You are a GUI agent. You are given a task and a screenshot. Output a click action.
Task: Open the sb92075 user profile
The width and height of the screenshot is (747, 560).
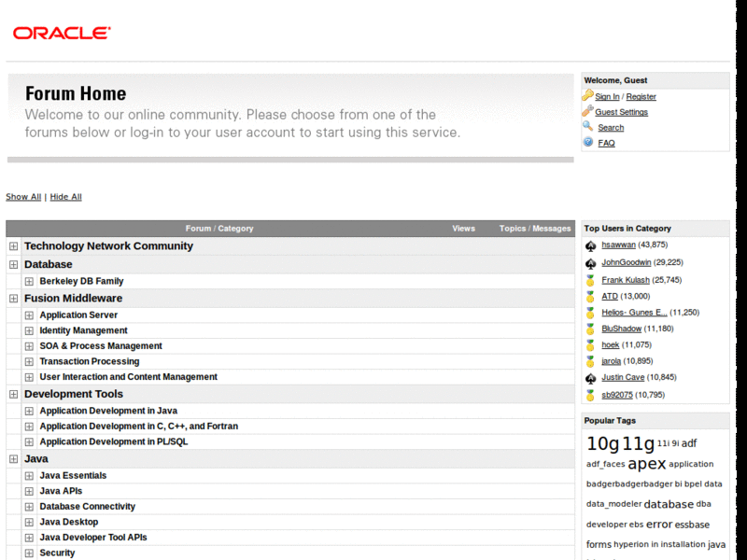[617, 395]
